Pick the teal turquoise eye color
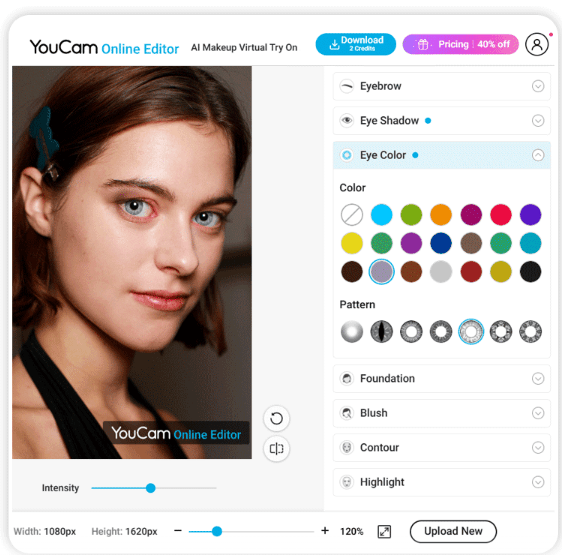Image resolution: width=562 pixels, height=555 pixels. tap(530, 243)
